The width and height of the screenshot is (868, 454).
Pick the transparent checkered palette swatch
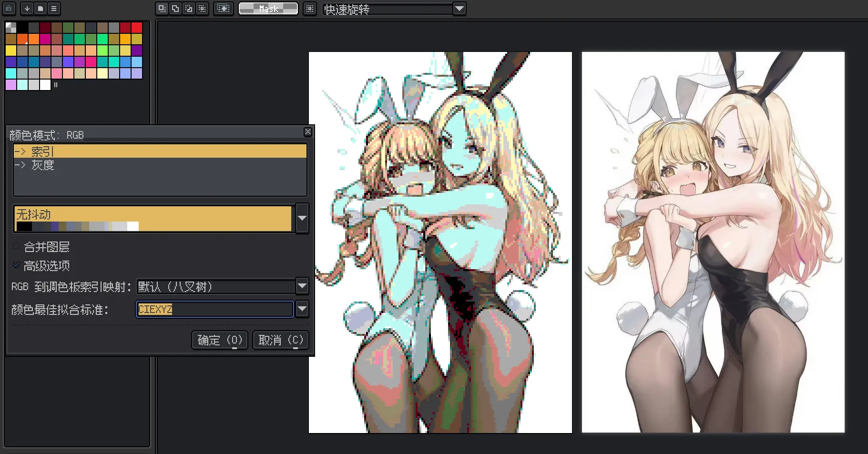pyautogui.click(x=11, y=28)
